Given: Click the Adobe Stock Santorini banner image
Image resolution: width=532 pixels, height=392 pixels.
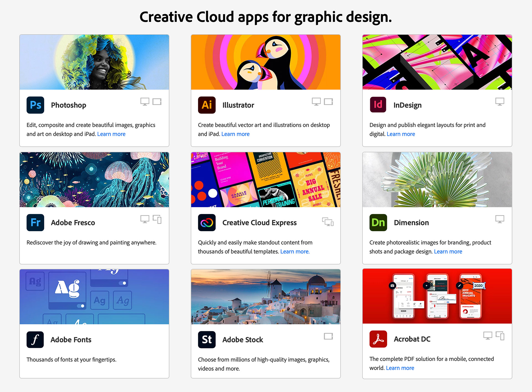Looking at the screenshot, I should [266, 297].
